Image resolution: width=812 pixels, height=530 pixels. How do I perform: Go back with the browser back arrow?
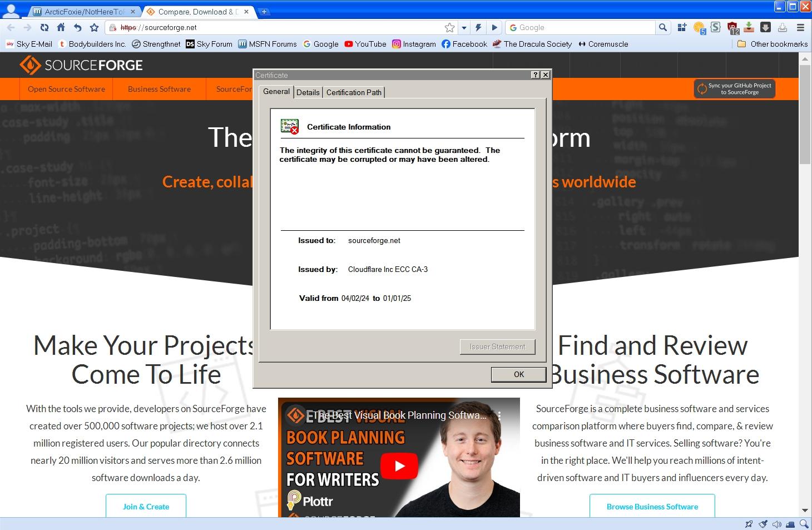(11, 27)
